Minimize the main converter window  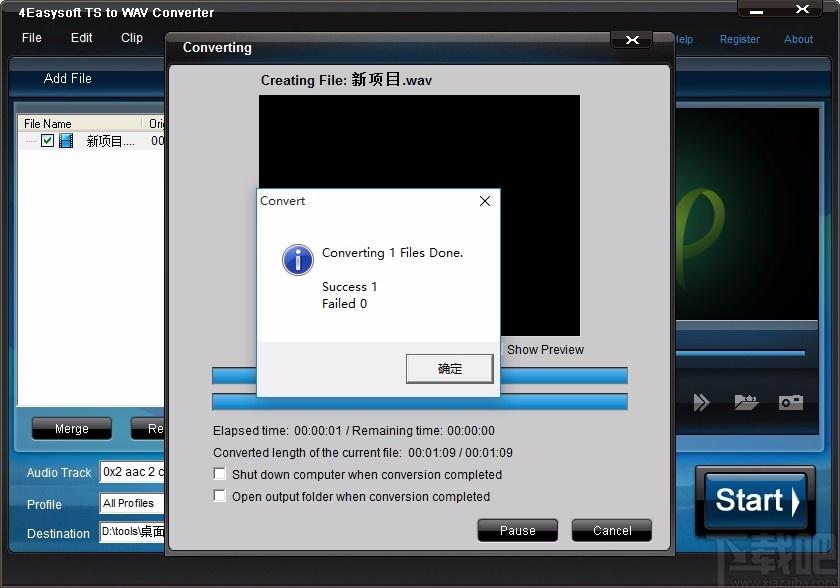pos(756,11)
